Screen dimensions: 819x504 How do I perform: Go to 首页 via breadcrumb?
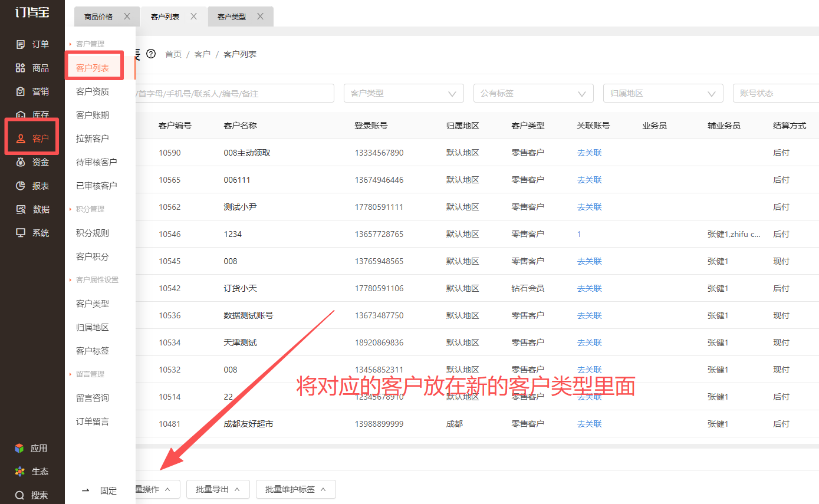[173, 54]
